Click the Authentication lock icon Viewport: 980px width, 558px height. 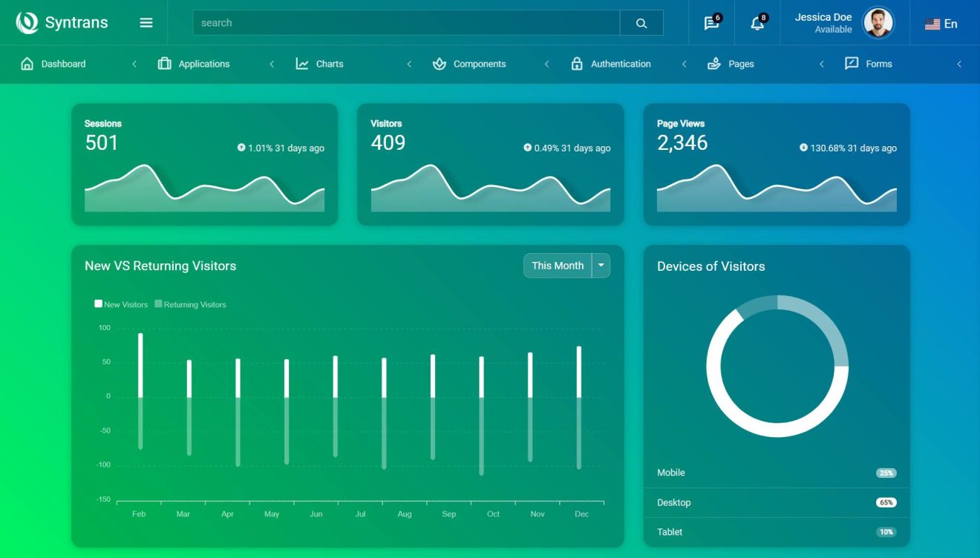pos(578,64)
